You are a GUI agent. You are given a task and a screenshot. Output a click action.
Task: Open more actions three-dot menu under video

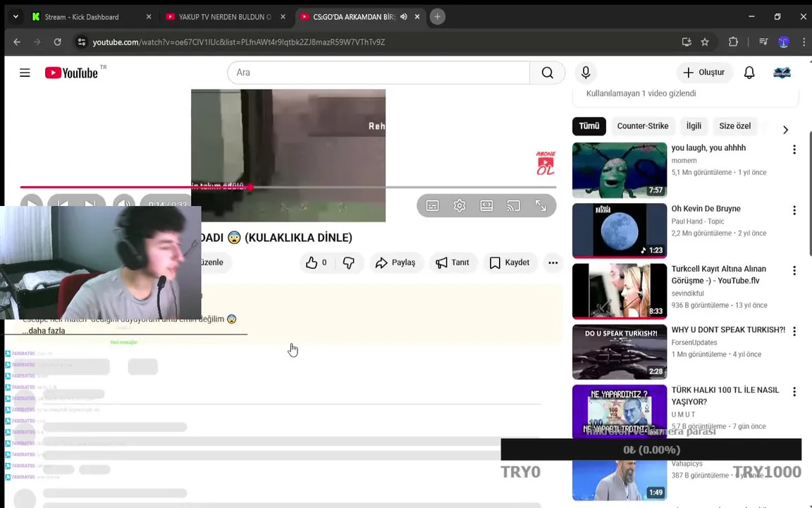553,262
